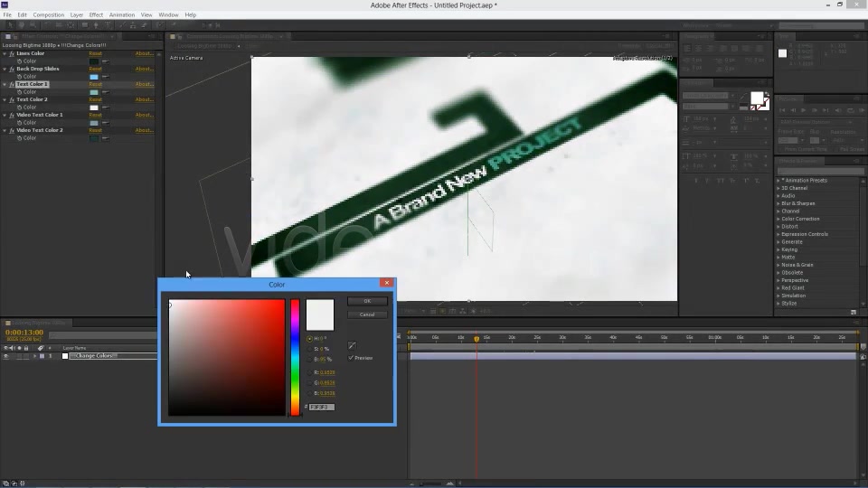The image size is (868, 488).
Task: Jump to last frame in Preview panel
Action: [x=825, y=110]
